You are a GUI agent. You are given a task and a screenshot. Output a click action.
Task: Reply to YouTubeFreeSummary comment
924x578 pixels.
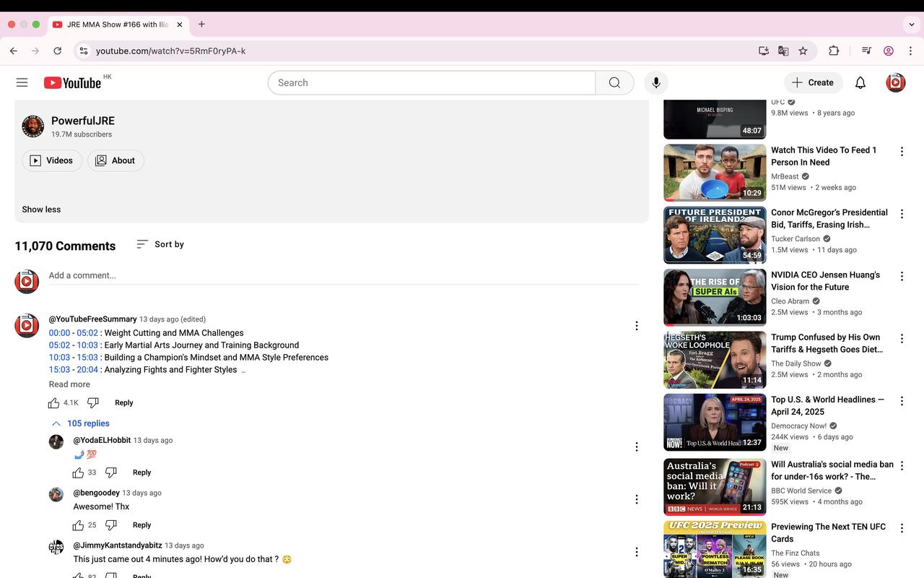pos(124,402)
